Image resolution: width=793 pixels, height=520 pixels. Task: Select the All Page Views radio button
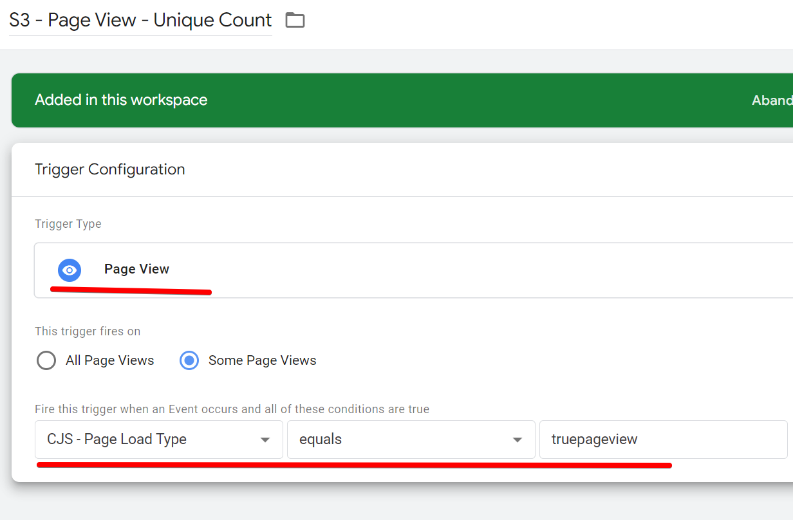47,361
